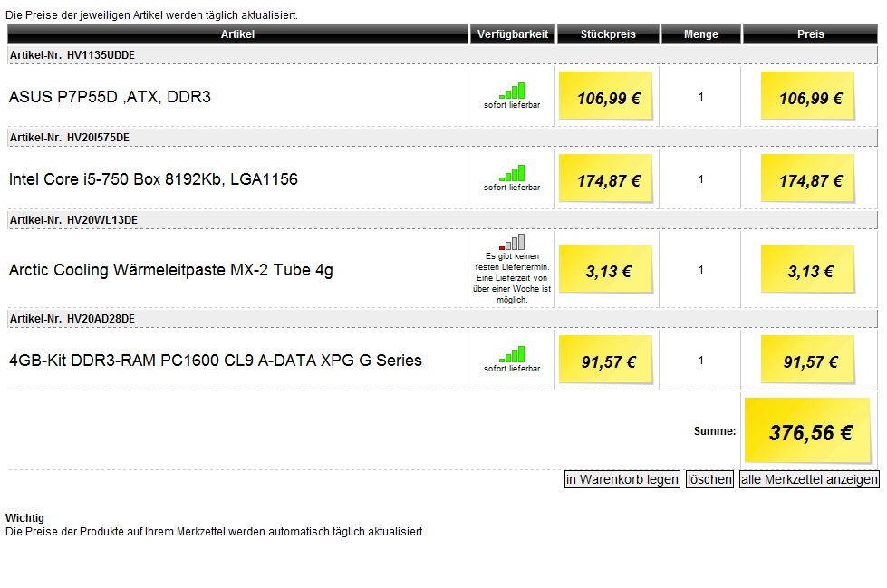The image size is (887, 588).
Task: Click the 'Artikel' column header
Action: (x=237, y=34)
